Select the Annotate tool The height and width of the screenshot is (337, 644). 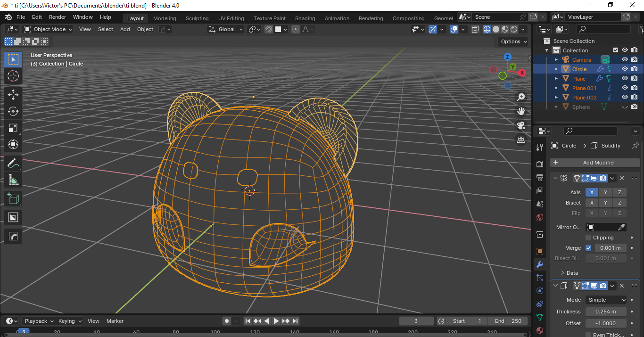[13, 164]
